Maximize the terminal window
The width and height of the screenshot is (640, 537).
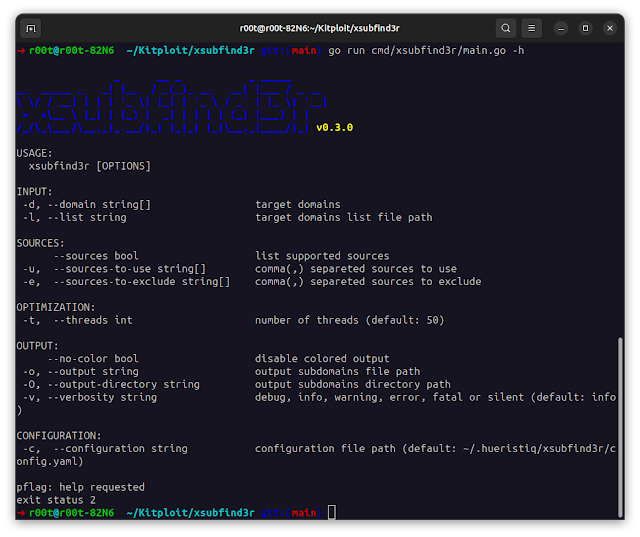point(585,28)
